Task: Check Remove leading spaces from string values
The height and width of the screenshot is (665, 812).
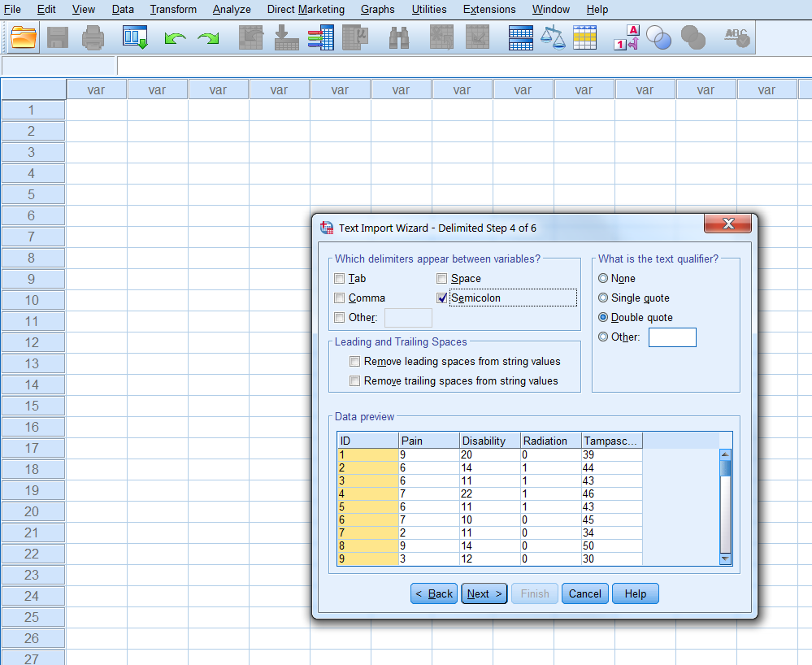Action: [354, 362]
